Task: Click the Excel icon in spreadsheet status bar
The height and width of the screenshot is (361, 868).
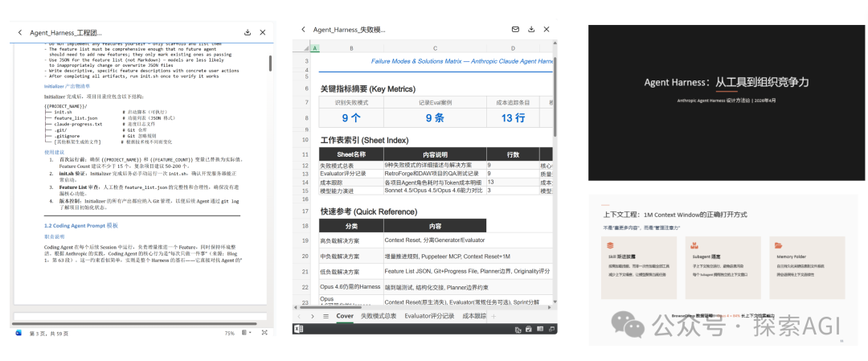Action: [x=298, y=329]
